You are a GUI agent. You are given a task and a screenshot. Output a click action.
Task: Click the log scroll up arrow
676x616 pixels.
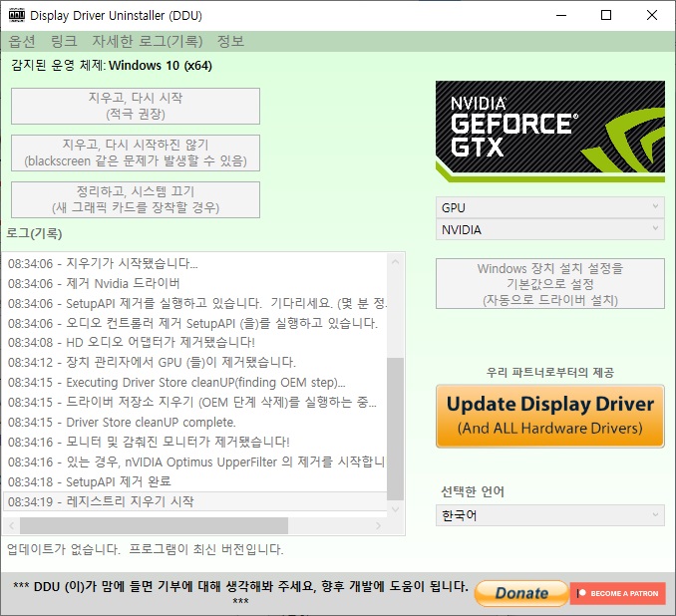coord(396,262)
